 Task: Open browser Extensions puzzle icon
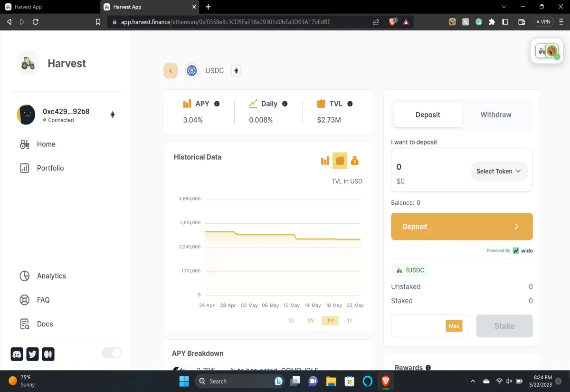492,22
